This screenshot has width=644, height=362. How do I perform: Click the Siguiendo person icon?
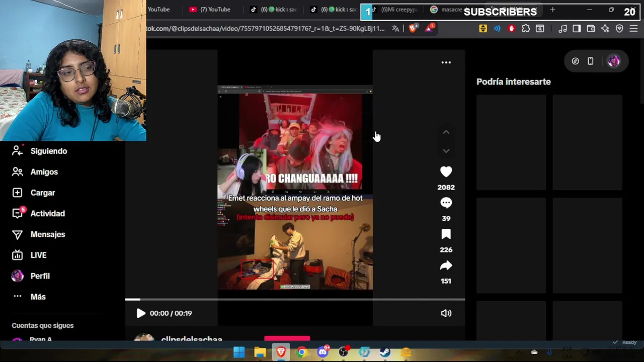[x=18, y=151]
